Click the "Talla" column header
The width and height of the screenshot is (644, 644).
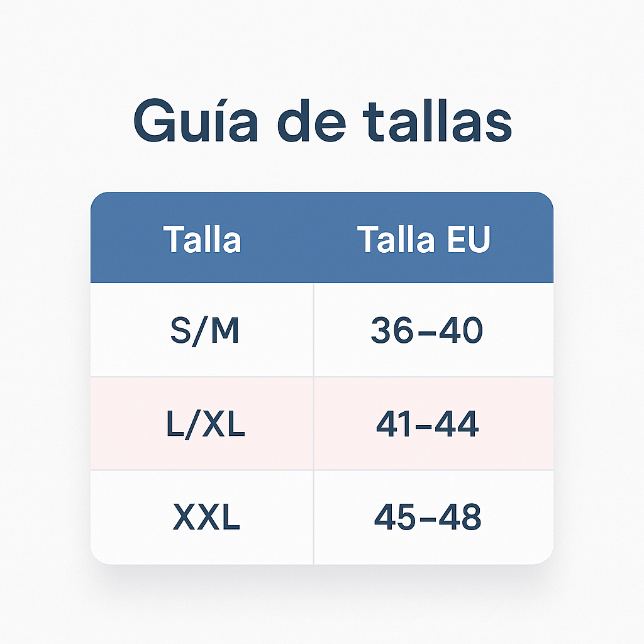pyautogui.click(x=202, y=240)
